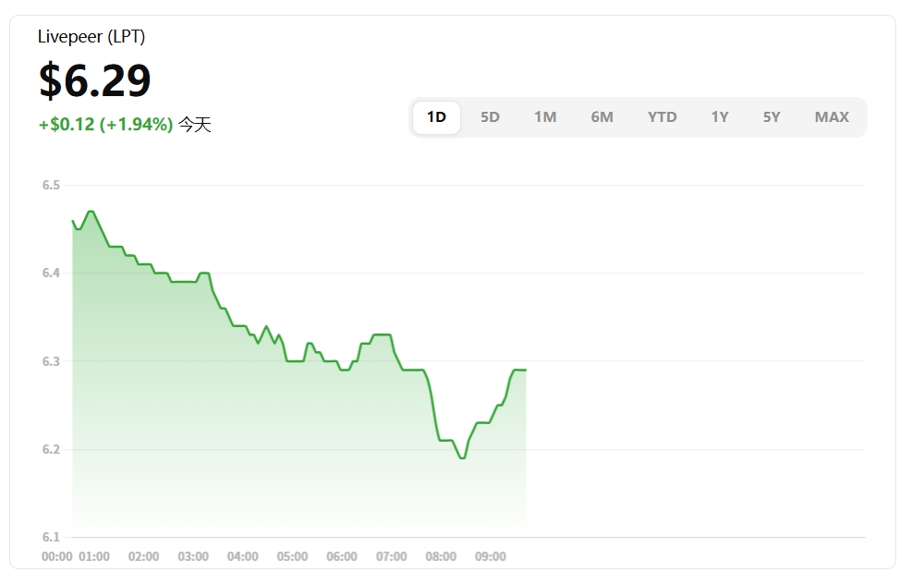Show the 1M price history

(545, 117)
